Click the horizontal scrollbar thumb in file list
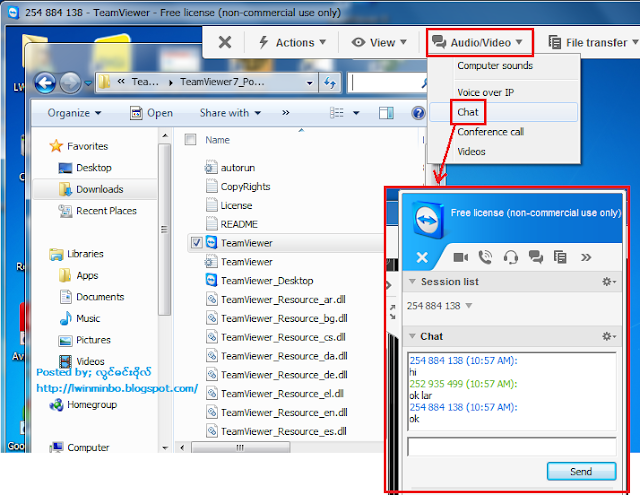Viewport: 640px width, 495px height. [240, 448]
